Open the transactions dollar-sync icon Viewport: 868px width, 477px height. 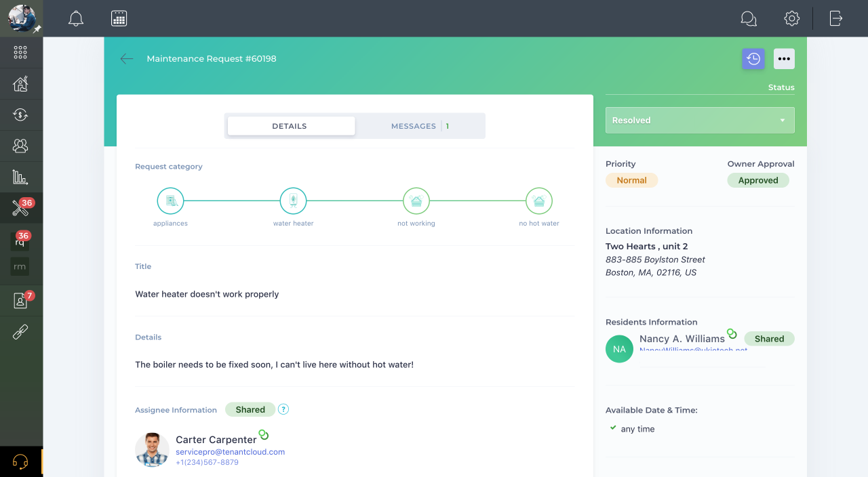tap(20, 114)
